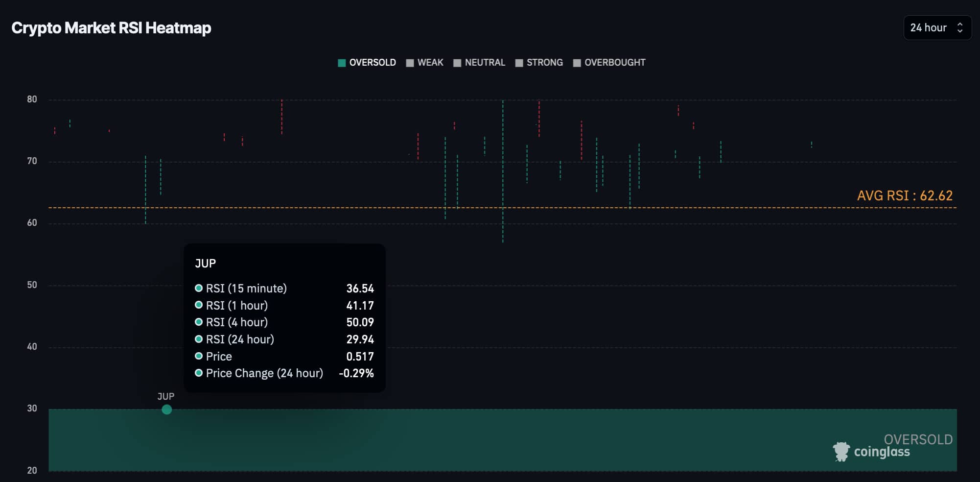The image size is (980, 482).
Task: Select the JUP data point on the chart
Action: pyautogui.click(x=166, y=410)
